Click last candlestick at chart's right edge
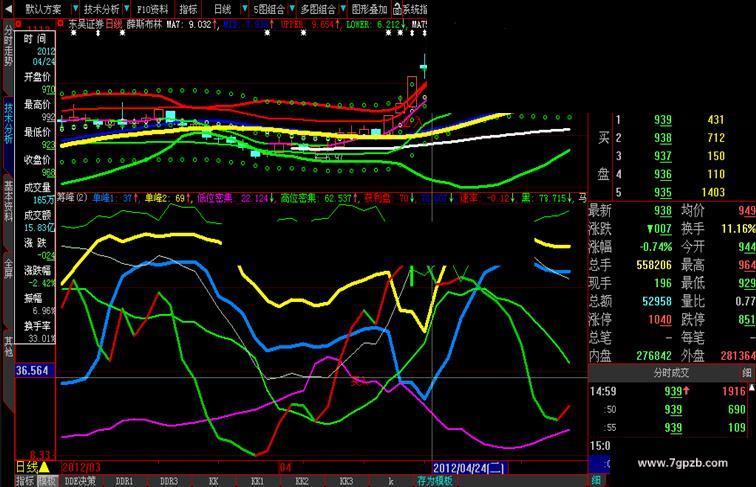The image size is (756, 487). [424, 66]
